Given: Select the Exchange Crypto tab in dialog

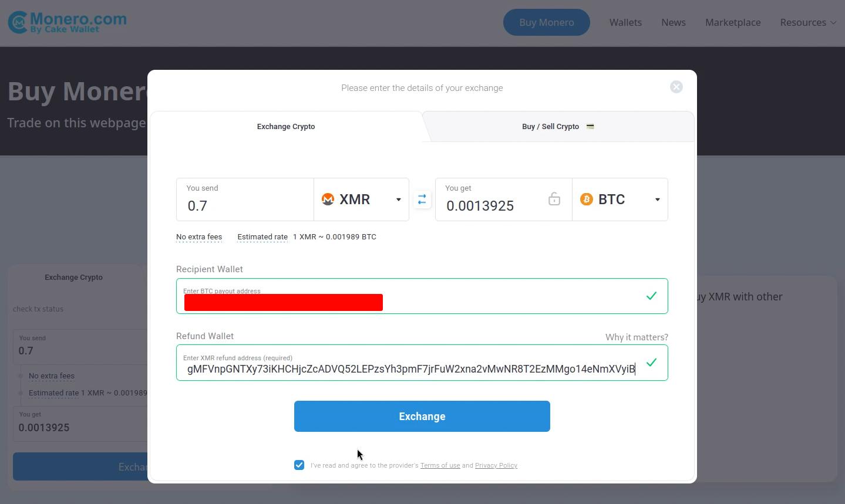Looking at the screenshot, I should click(286, 126).
